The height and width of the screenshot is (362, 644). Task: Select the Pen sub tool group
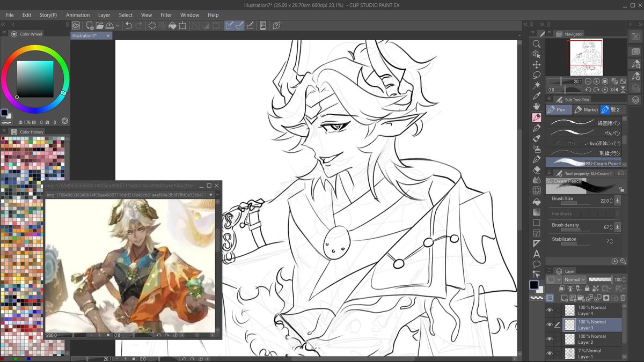[x=559, y=109]
